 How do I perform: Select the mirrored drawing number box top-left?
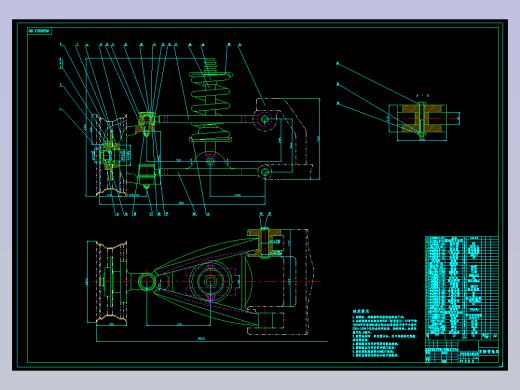coord(39,31)
